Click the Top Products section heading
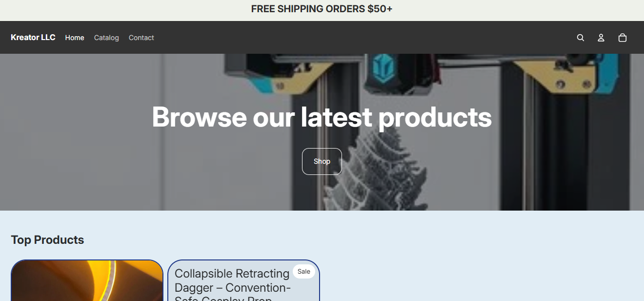The height and width of the screenshot is (301, 644). (x=47, y=240)
